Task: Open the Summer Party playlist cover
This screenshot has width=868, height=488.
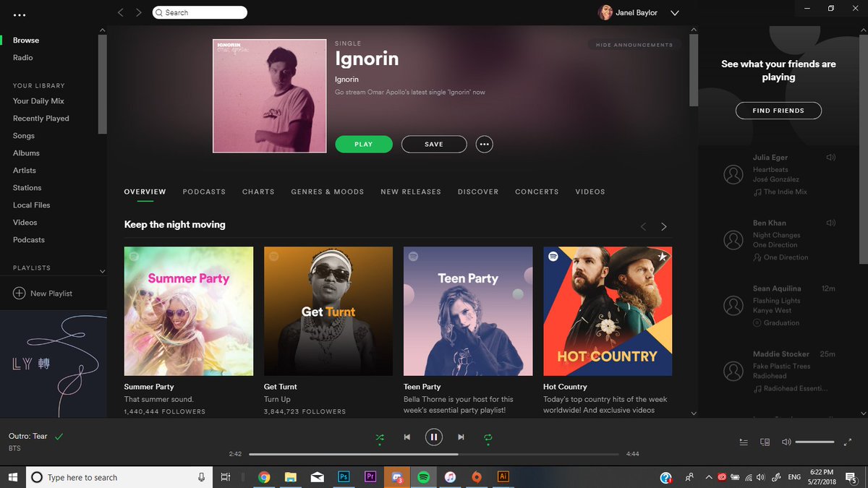Action: (189, 311)
